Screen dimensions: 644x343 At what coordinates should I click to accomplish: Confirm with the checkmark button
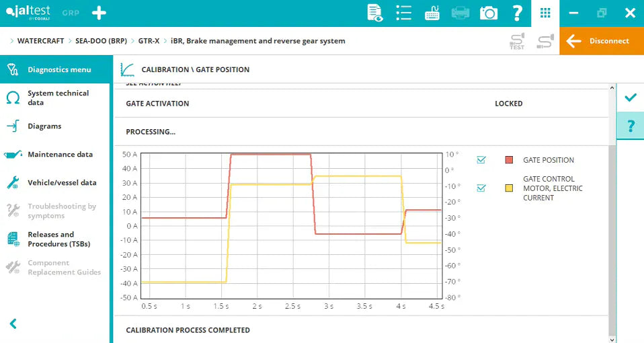(631, 98)
